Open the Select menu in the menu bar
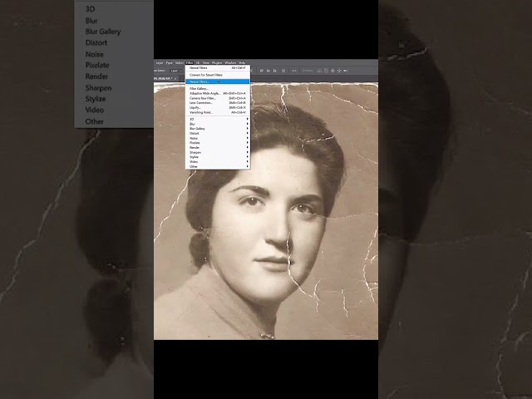The width and height of the screenshot is (532, 399). coord(180,63)
